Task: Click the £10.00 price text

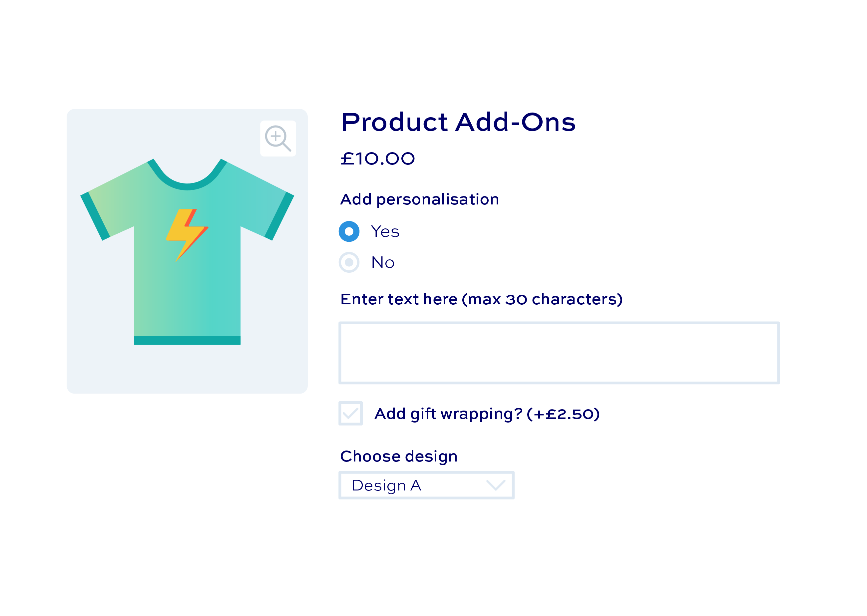Action: pos(377,158)
